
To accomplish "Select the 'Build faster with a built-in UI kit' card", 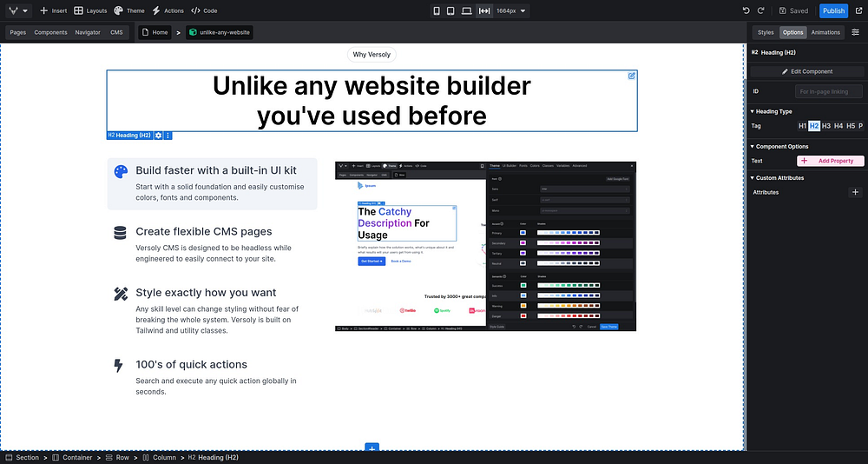I will [212, 184].
